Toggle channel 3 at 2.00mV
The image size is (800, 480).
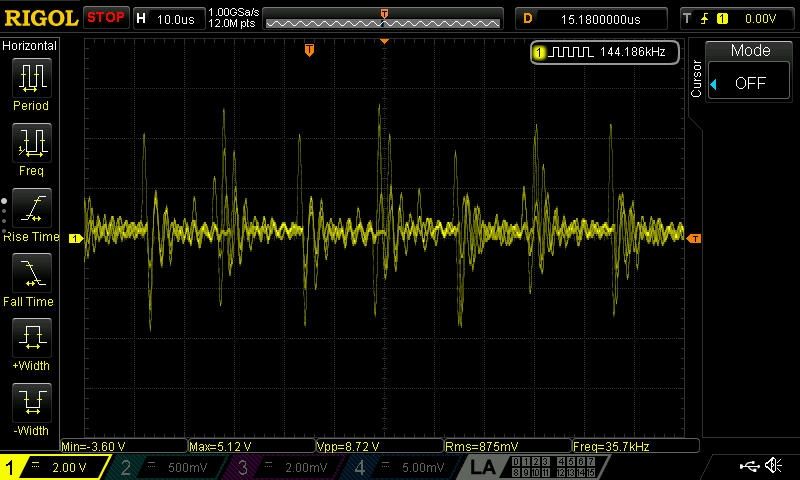click(286, 467)
